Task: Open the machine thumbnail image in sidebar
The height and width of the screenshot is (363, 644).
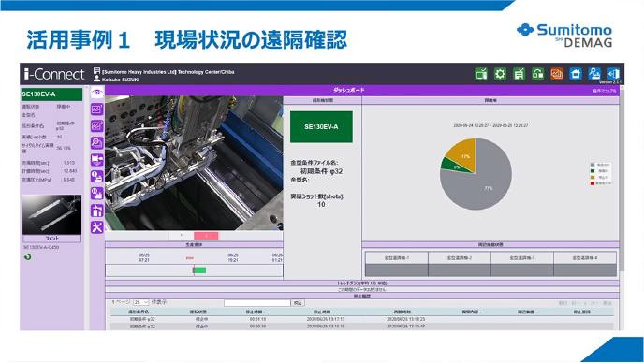Action: [51, 215]
